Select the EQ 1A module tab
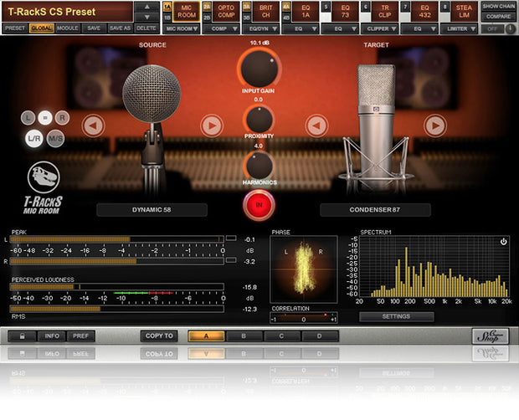Image resolution: width=519 pixels, height=420 pixels. [306, 12]
